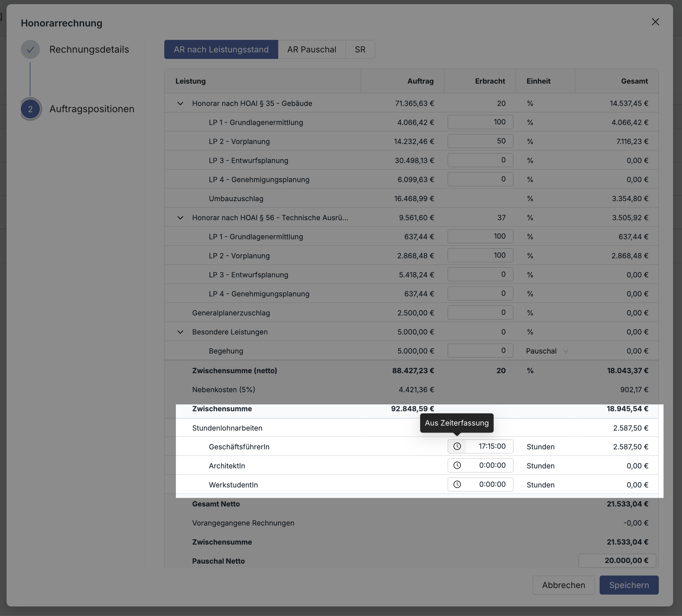Click clock icon in ArchitektIn row
The image size is (682, 616).
click(457, 465)
